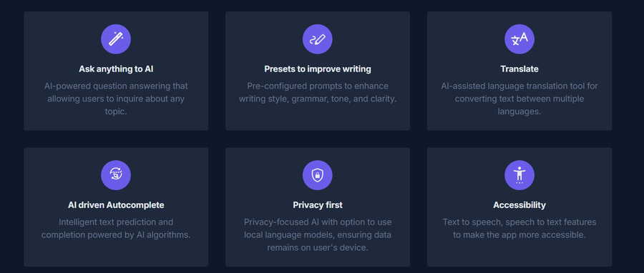The height and width of the screenshot is (273, 644).
Task: Click the local language models description
Action: 318,235
